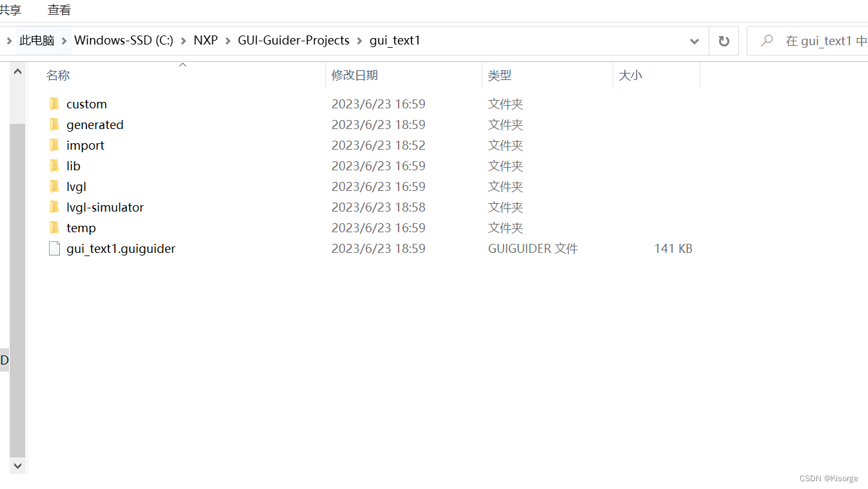This screenshot has width=868, height=489.
Task: Open the custom folder icon
Action: (x=54, y=104)
